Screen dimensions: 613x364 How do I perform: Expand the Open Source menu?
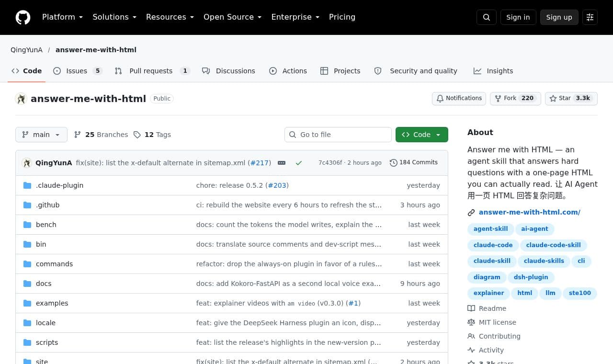click(233, 17)
